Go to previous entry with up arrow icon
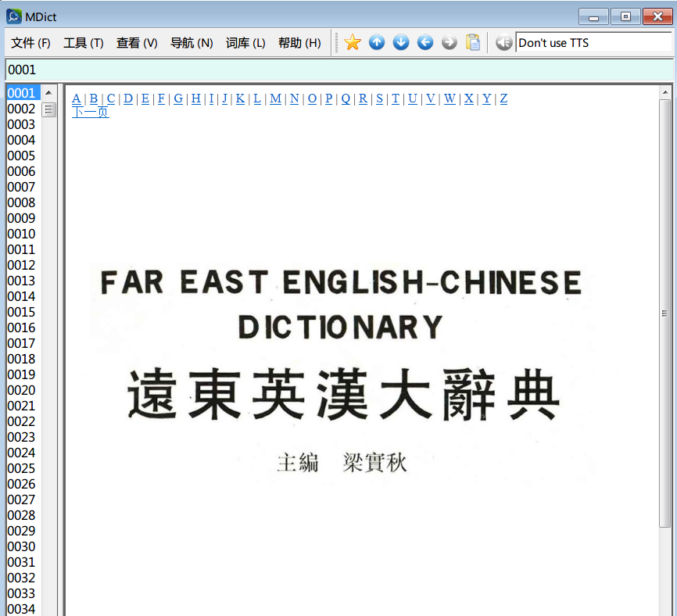 click(x=377, y=42)
